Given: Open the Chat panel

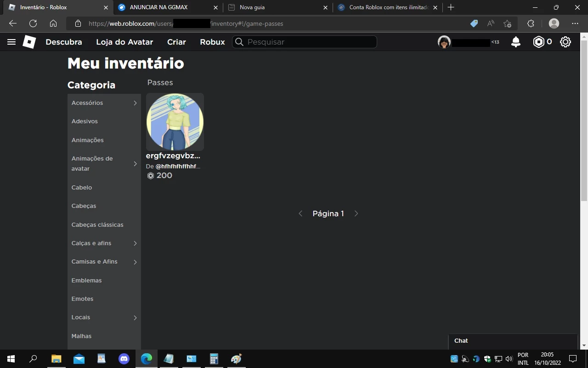Looking at the screenshot, I should click(x=513, y=341).
